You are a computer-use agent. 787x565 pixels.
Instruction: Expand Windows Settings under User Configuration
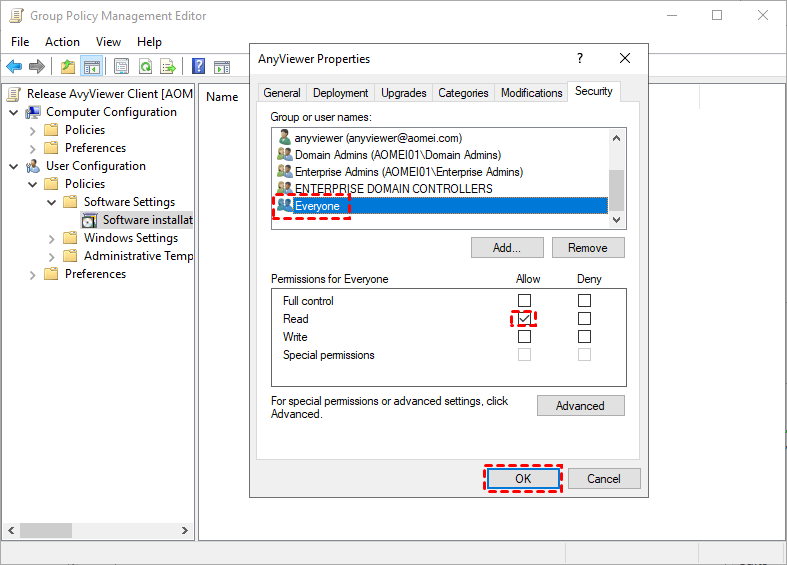(x=51, y=238)
